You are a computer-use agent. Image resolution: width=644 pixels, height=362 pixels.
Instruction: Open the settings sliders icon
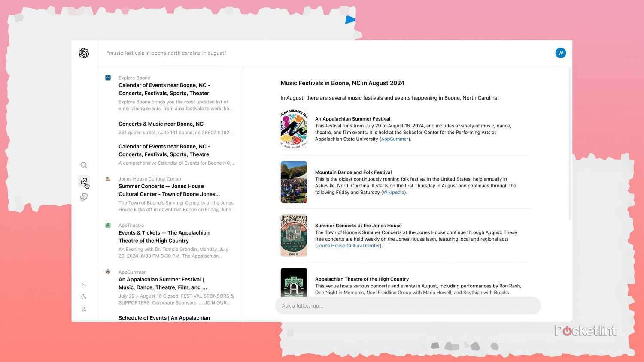(84, 309)
